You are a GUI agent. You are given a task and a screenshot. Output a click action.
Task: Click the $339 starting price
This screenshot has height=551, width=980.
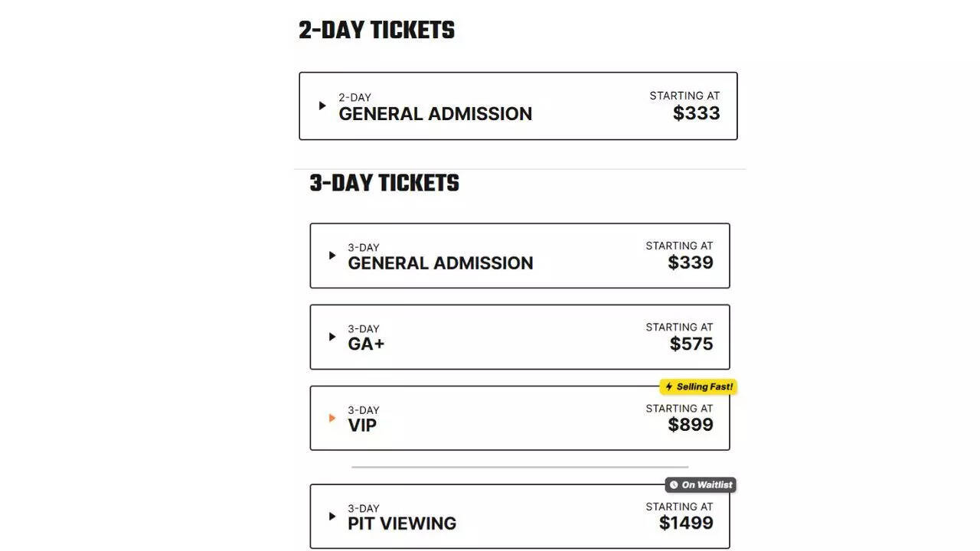coord(690,262)
